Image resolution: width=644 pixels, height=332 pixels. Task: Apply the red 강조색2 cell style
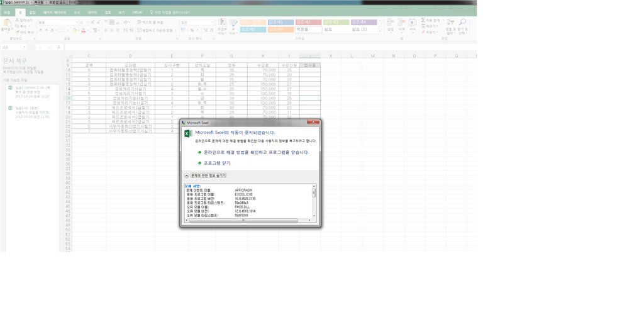click(308, 22)
